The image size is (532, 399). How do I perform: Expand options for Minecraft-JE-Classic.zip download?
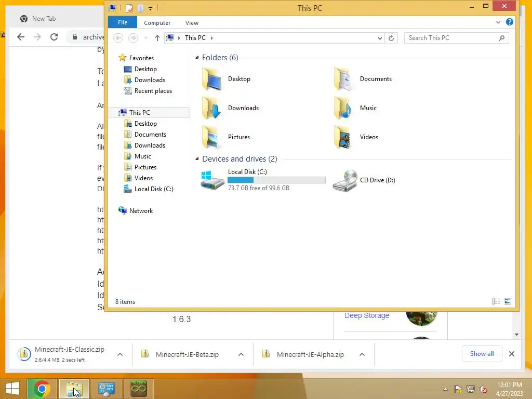tap(120, 354)
